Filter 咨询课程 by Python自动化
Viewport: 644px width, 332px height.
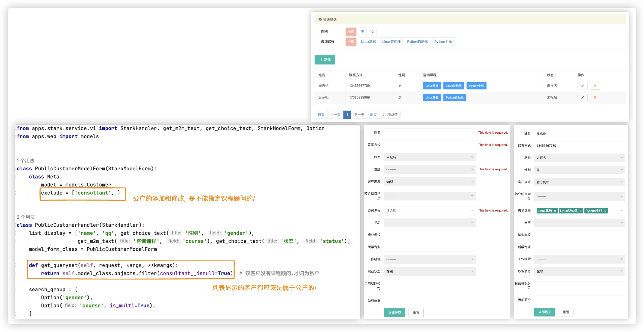tap(417, 42)
